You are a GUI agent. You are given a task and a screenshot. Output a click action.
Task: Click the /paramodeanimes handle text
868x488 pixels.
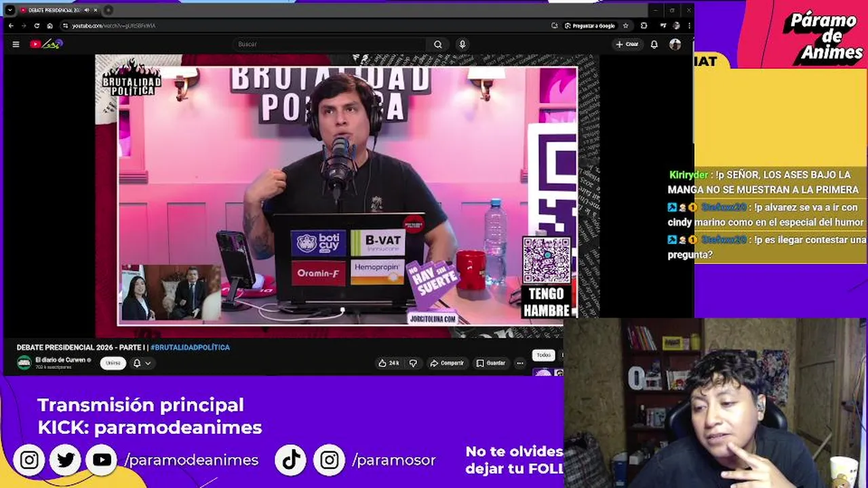(x=191, y=460)
